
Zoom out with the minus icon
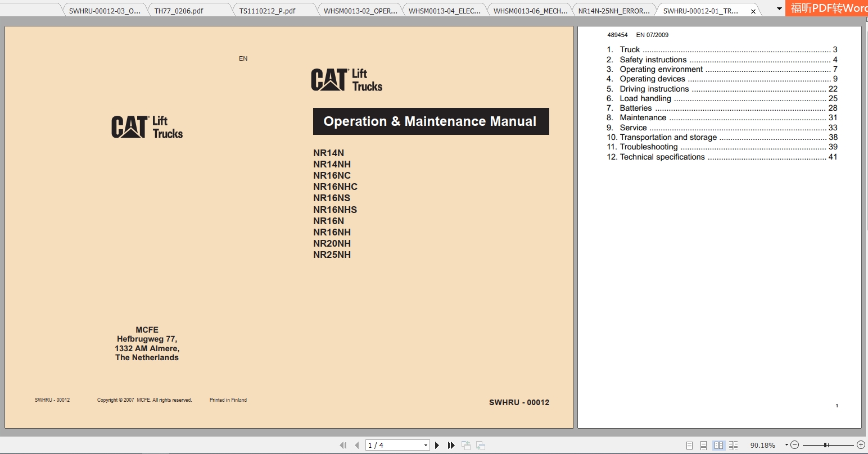tap(794, 445)
